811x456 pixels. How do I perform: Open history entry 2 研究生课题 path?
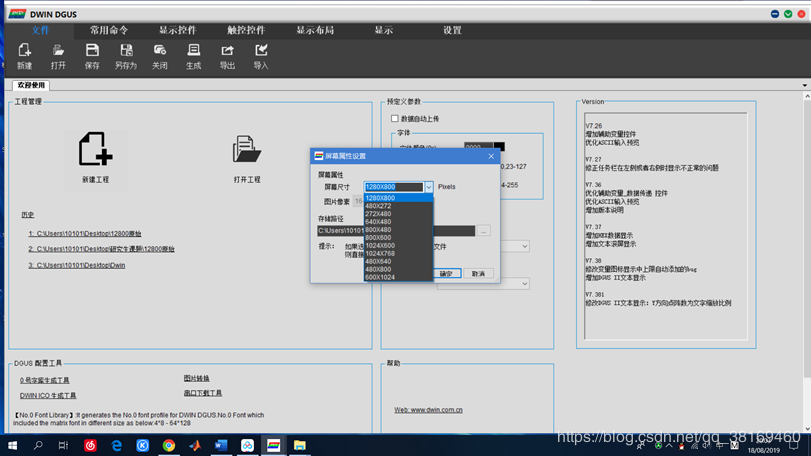click(101, 249)
